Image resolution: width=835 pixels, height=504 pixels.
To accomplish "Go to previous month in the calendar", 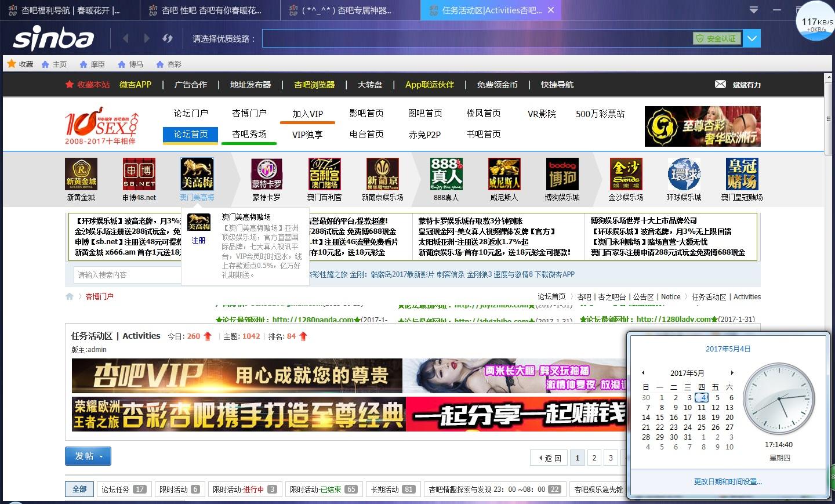I will 644,373.
